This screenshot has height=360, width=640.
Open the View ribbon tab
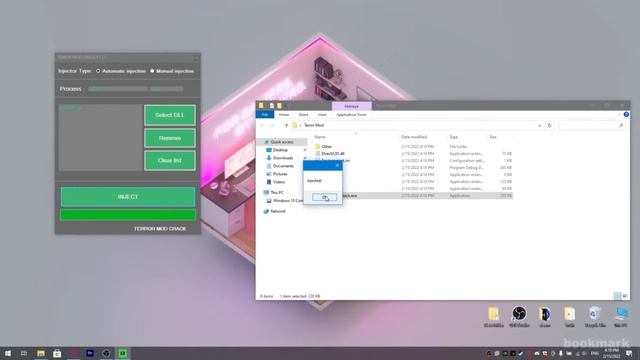click(322, 115)
